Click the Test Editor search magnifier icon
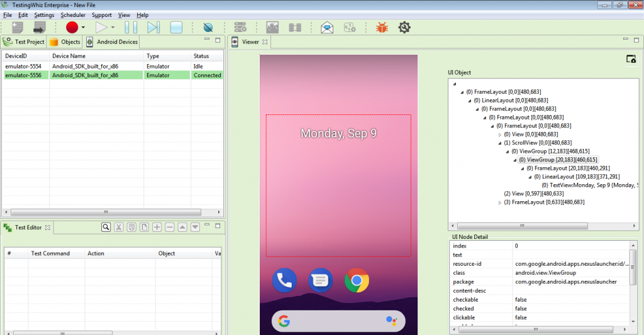Image resolution: width=644 pixels, height=335 pixels. coord(106,227)
